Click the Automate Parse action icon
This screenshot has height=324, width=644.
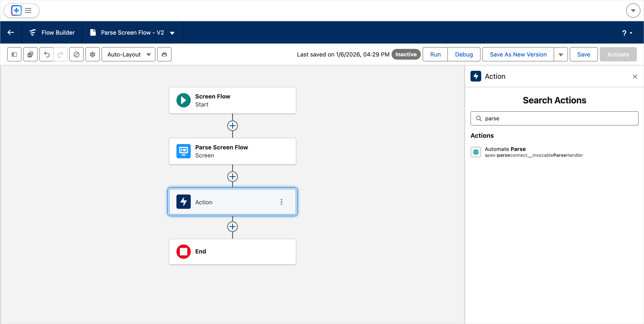(x=476, y=152)
